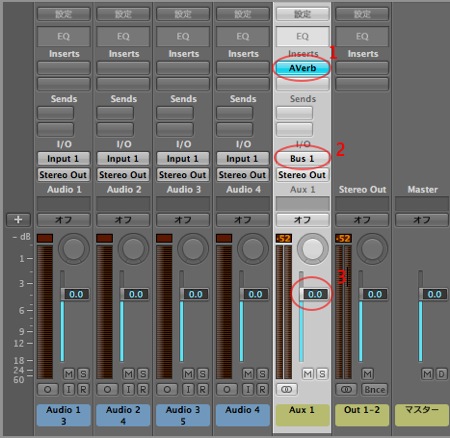Image resolution: width=450 pixels, height=438 pixels.
Task: Mute the Aux 1 channel
Action: (308, 374)
